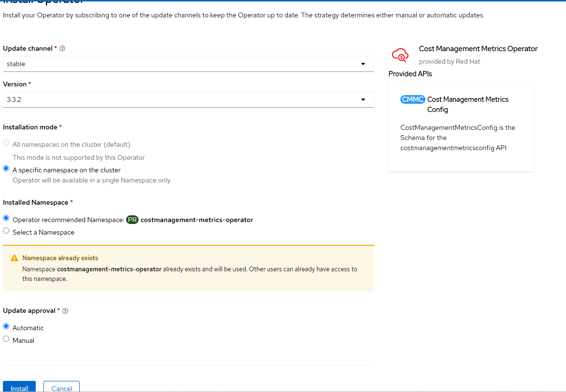
Task: Click 'Operator will be available' description
Action: point(92,180)
